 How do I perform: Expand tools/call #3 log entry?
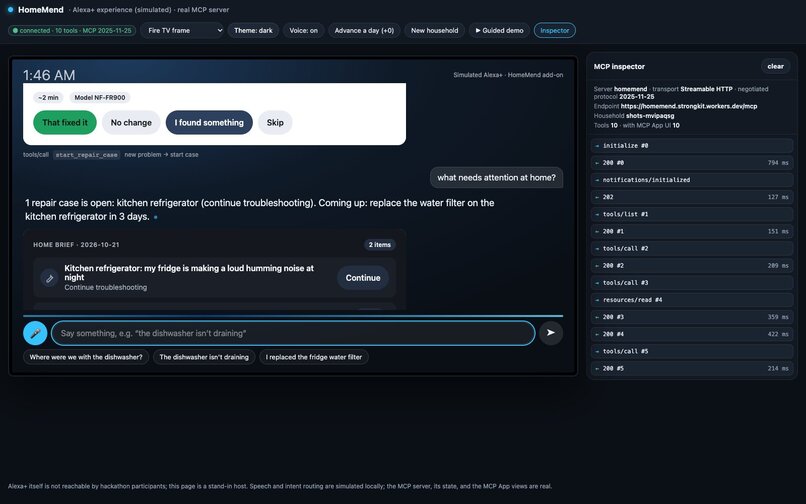[692, 283]
